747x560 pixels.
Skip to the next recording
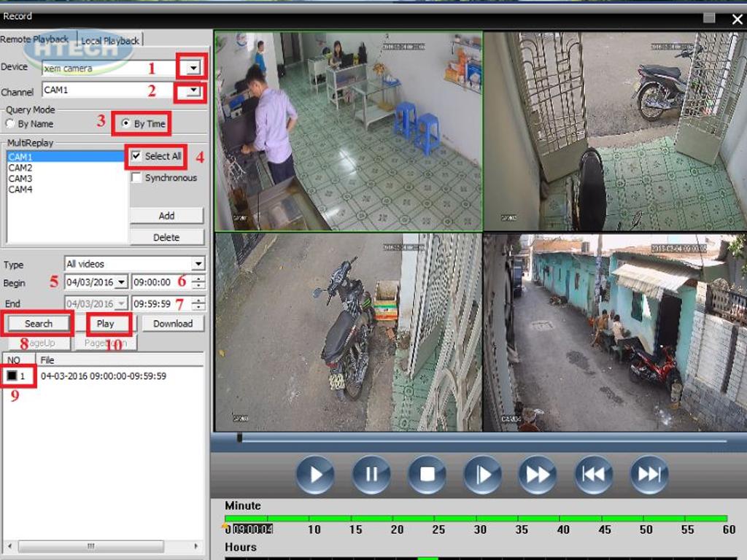click(649, 475)
